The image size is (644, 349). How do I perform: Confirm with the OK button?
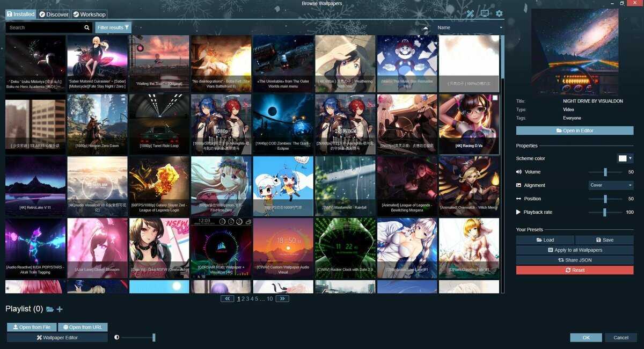pyautogui.click(x=586, y=338)
